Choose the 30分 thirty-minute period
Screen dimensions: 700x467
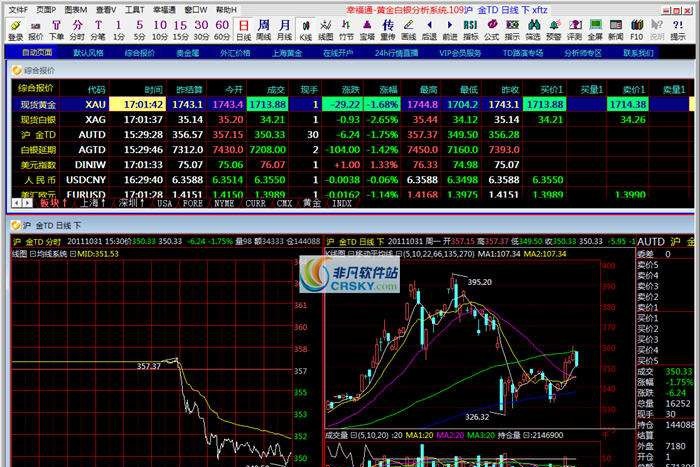201,30
